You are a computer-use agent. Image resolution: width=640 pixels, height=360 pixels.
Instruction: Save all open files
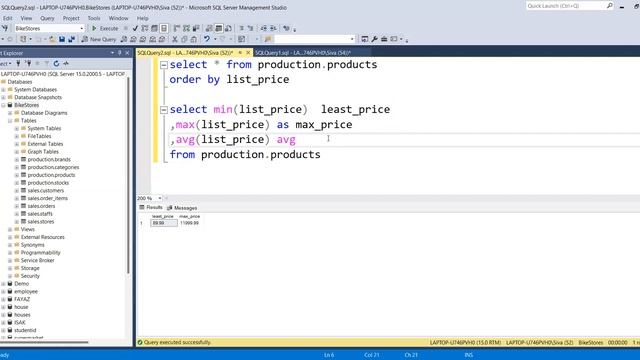[x=71, y=39]
